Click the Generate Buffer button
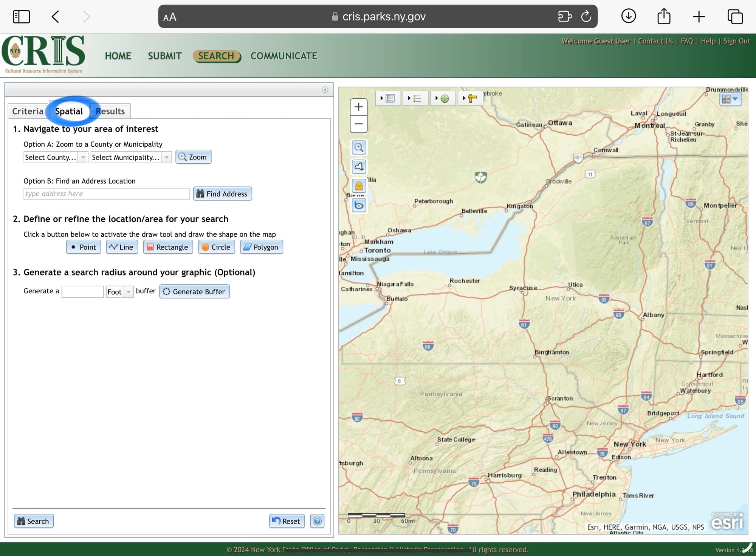 tap(194, 291)
